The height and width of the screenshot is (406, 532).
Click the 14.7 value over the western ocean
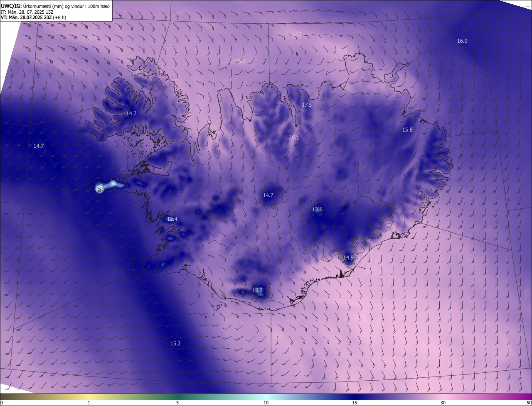38,146
